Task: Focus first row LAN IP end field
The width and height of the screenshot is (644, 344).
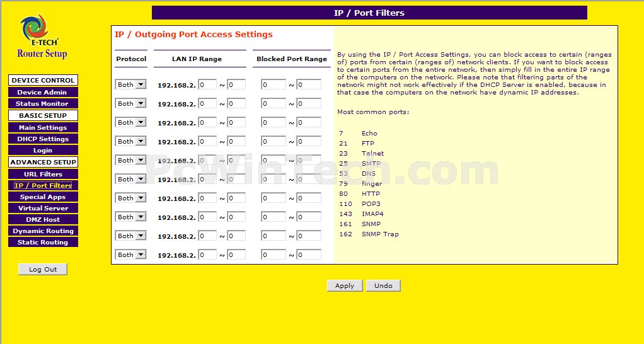Action: pos(236,84)
